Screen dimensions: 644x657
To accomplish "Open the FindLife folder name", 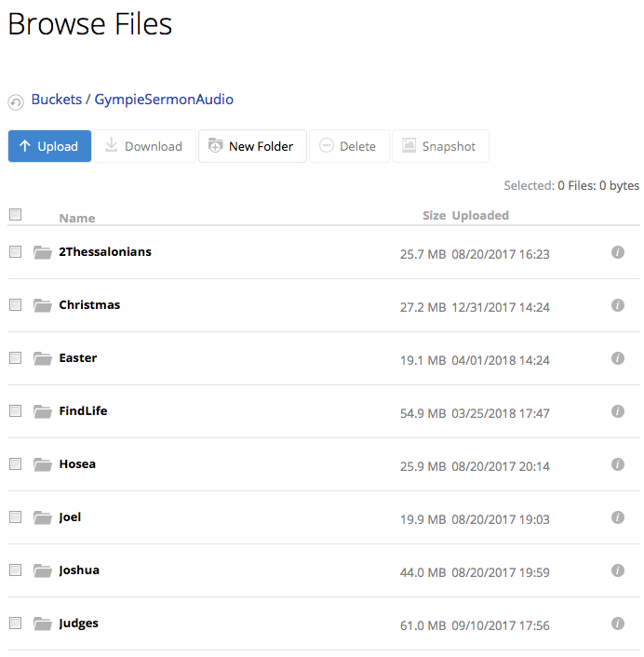I will [x=83, y=411].
